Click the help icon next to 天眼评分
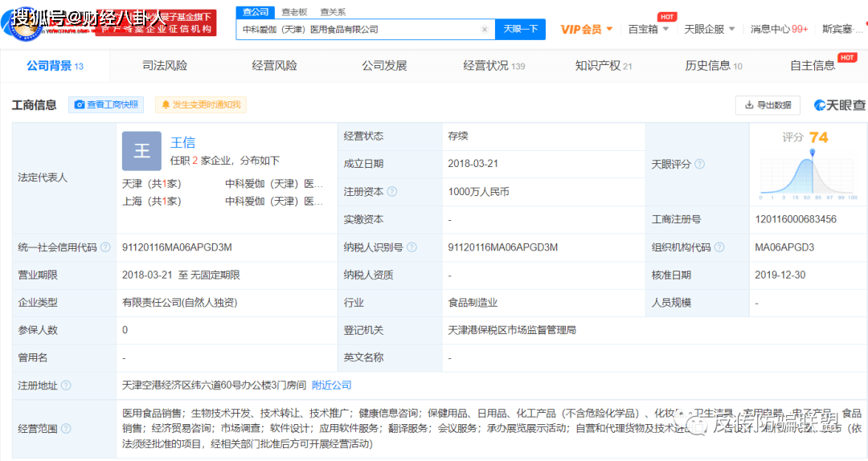Image resolution: width=868 pixels, height=461 pixels. (700, 164)
